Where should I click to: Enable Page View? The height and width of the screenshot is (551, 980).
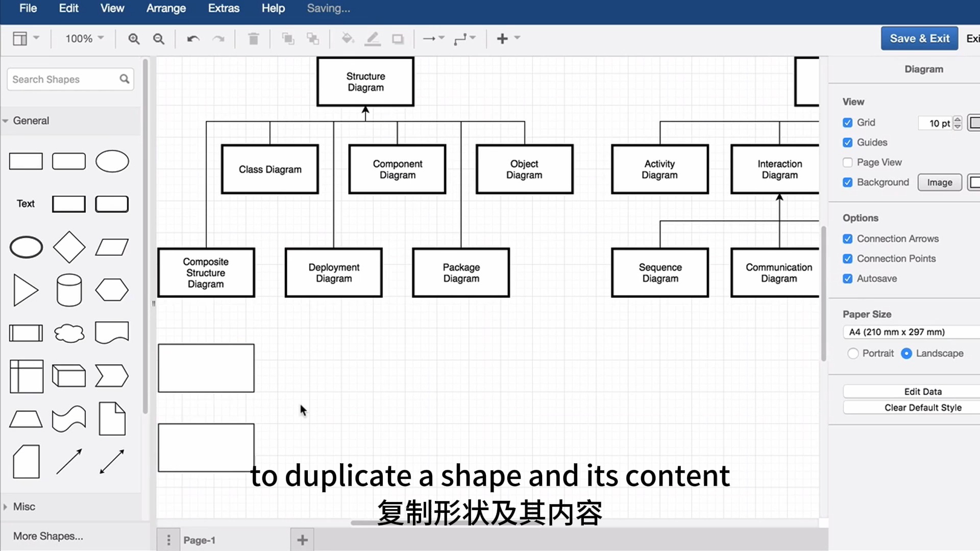[847, 162]
